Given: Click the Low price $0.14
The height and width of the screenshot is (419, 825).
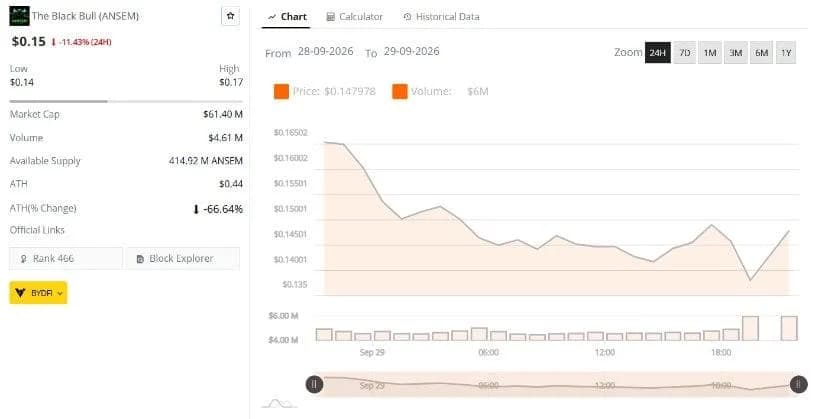Looking at the screenshot, I should click(x=22, y=82).
